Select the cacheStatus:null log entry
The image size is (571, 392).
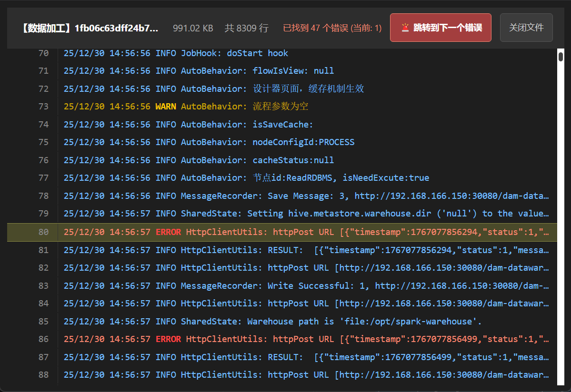tap(199, 160)
